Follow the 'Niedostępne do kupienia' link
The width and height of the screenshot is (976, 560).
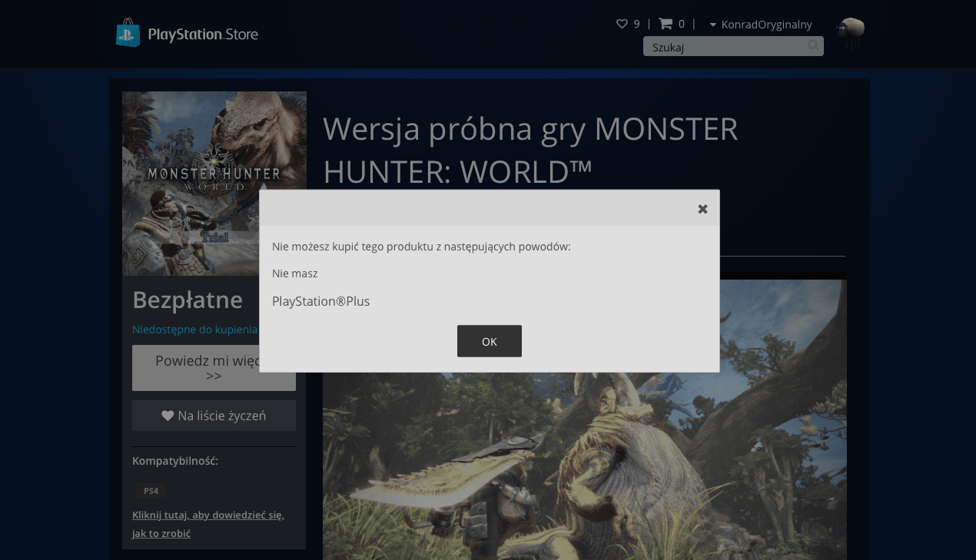click(194, 330)
